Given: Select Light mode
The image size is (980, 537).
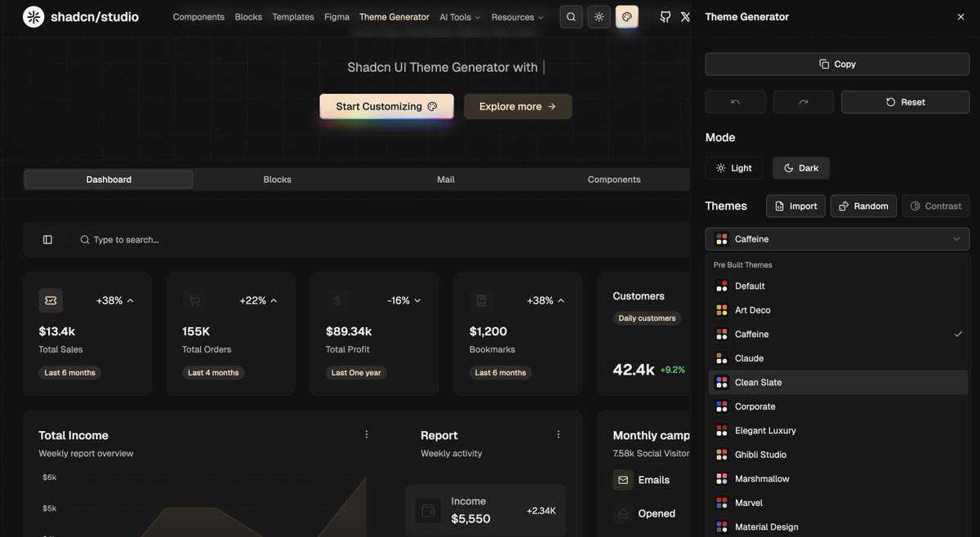Looking at the screenshot, I should [734, 168].
